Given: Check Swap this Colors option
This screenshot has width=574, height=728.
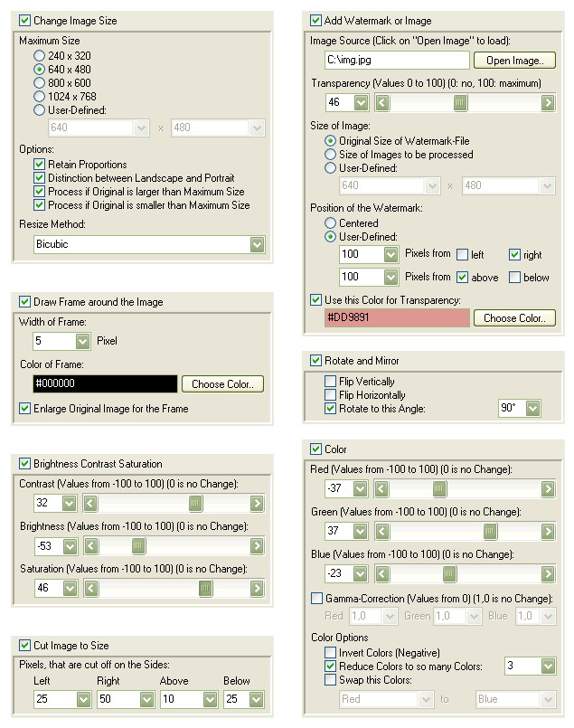Looking at the screenshot, I should [x=330, y=680].
